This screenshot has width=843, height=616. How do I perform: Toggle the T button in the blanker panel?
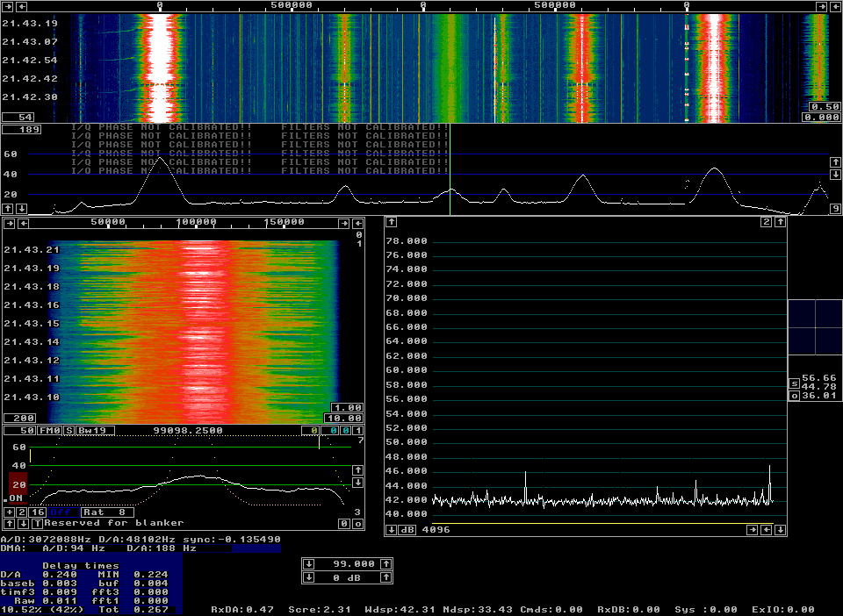pos(37,523)
